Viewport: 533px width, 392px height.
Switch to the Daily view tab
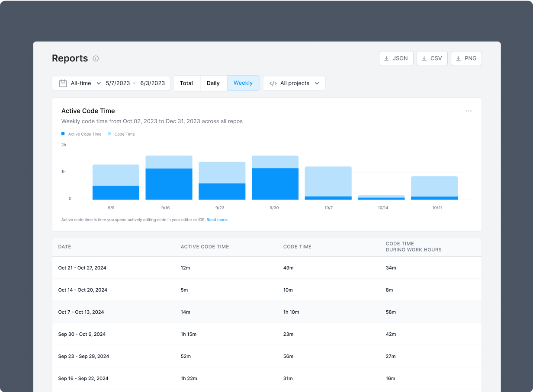(213, 83)
